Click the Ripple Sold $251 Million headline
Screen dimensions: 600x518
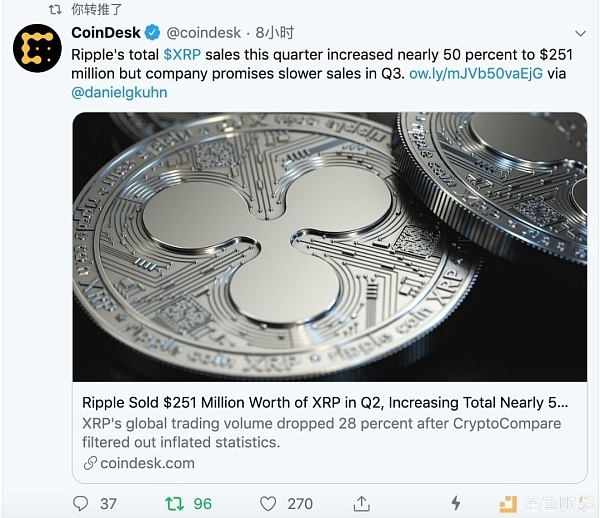click(x=325, y=402)
